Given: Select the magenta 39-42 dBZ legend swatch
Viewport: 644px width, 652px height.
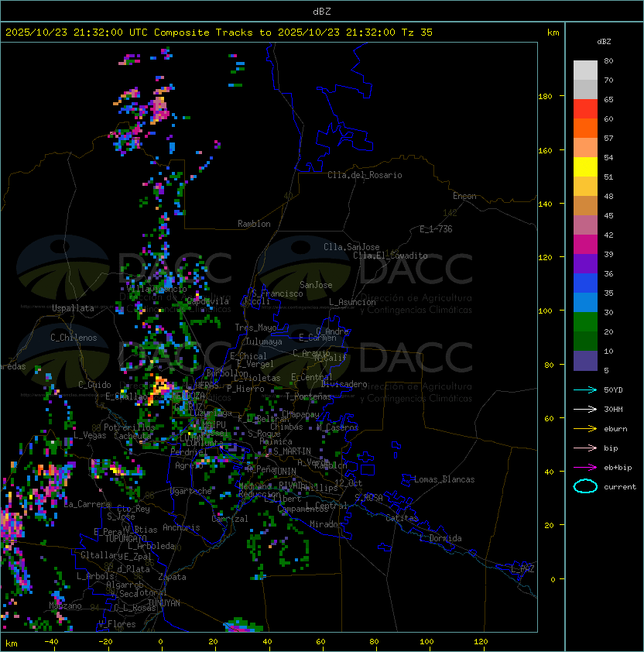Looking at the screenshot, I should pyautogui.click(x=585, y=245).
